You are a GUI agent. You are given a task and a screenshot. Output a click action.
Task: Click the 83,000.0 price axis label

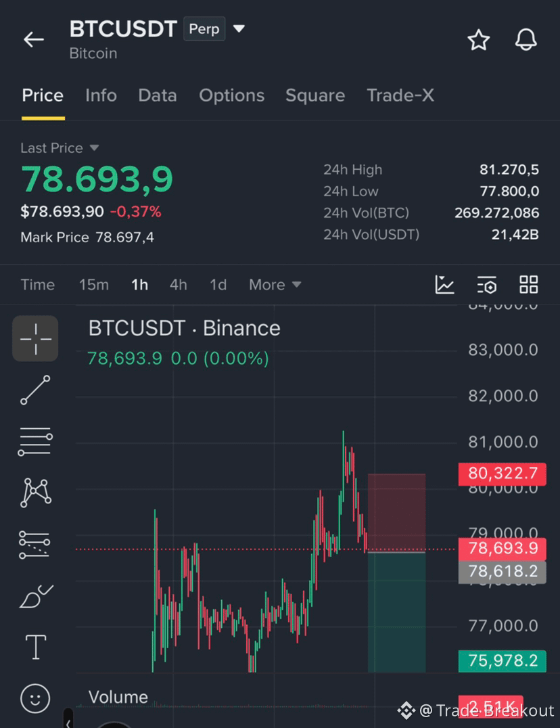(x=503, y=350)
